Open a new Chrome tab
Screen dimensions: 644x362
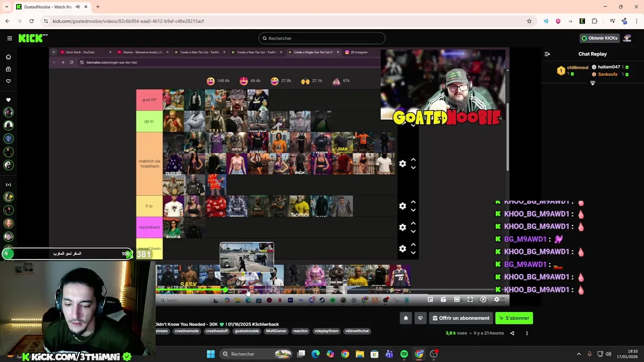click(98, 7)
